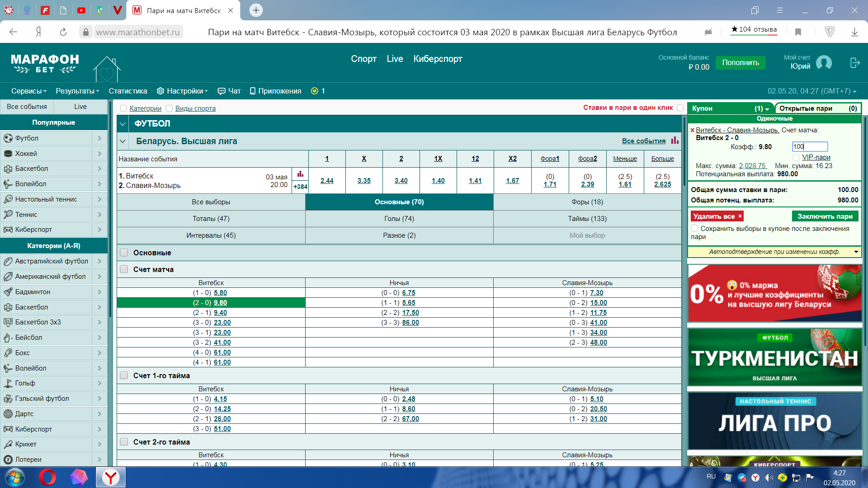This screenshot has width=868, height=488.
Task: Expand Австралийский футбол arrow
Action: 99,262
